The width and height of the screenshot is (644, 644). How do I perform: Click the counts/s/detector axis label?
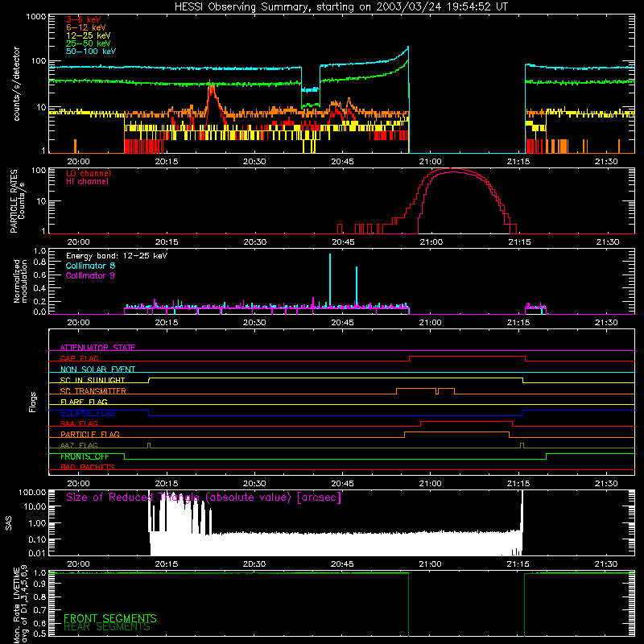coord(16,84)
